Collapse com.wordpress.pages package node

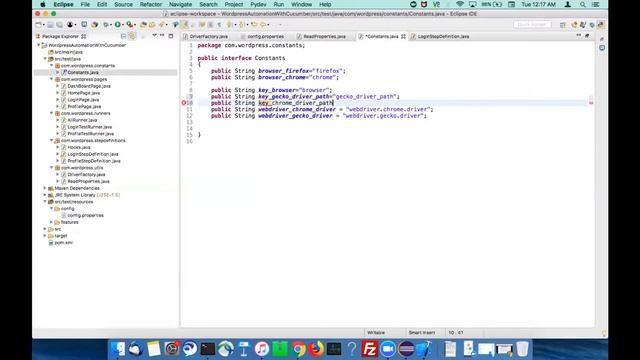[52, 79]
